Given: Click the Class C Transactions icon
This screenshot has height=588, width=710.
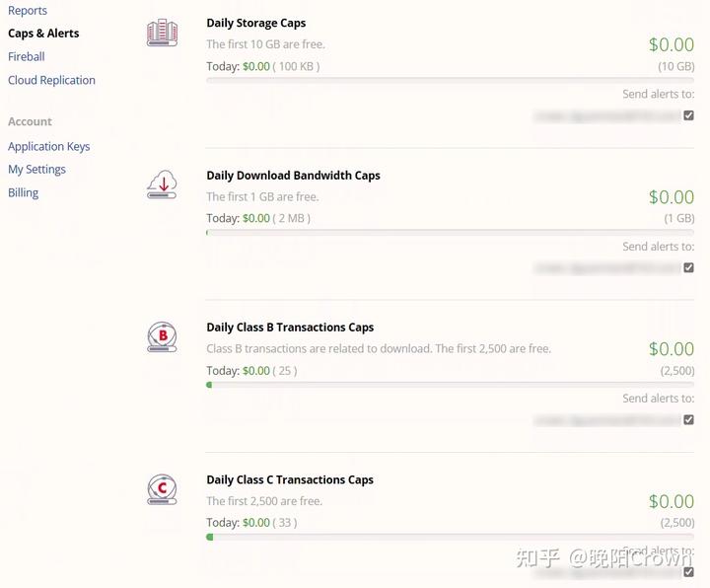Looking at the screenshot, I should [x=162, y=489].
